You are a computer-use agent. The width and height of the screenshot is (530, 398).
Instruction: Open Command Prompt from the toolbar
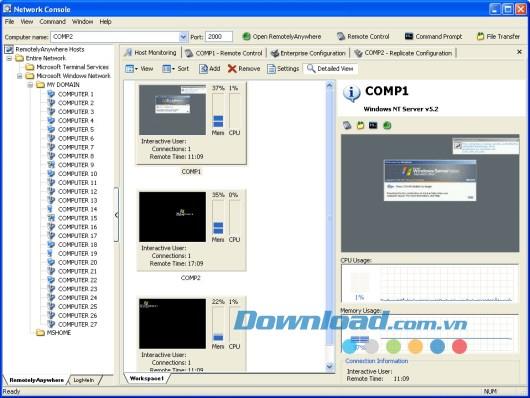[x=433, y=37]
